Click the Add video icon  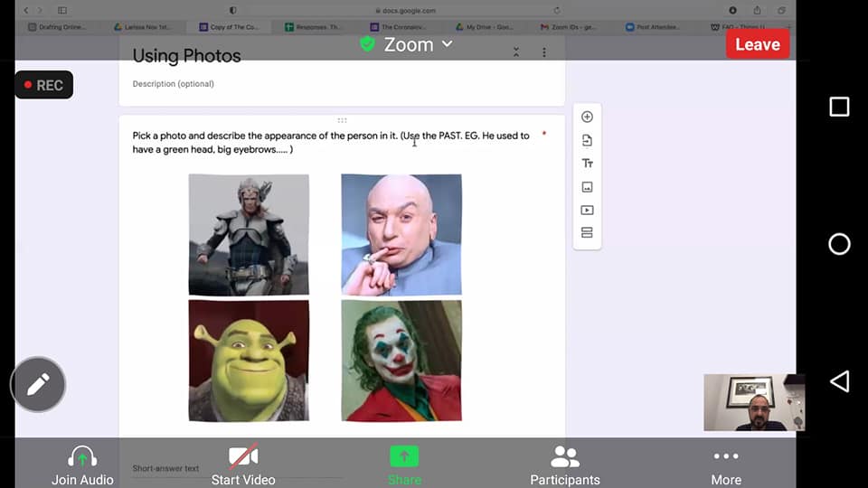coord(588,211)
